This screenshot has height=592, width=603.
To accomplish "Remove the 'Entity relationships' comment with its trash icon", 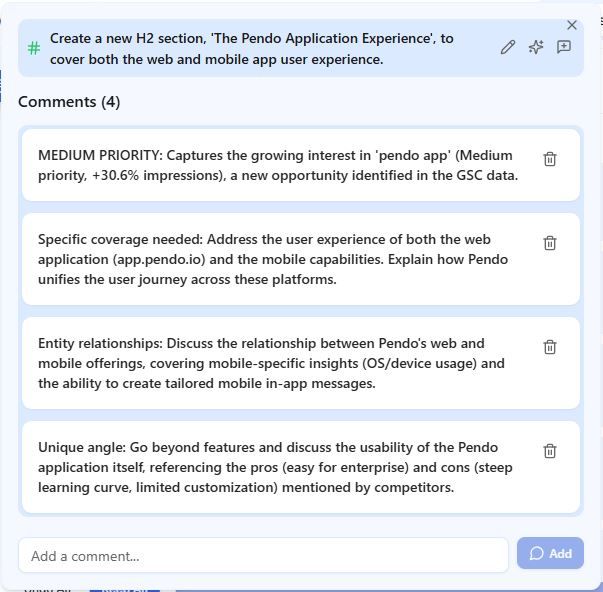I will pos(550,347).
